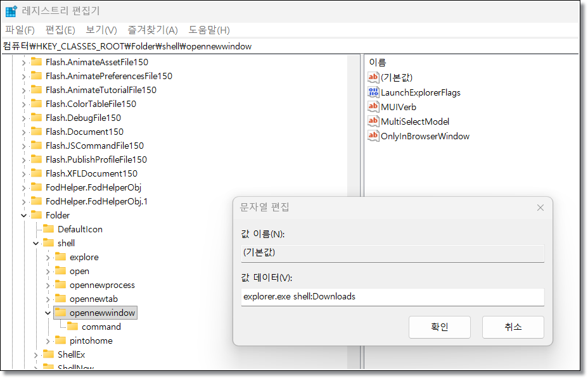Screen dimensions: 588x388
Task: Click the opennewprocess key folder icon
Action: click(60, 285)
